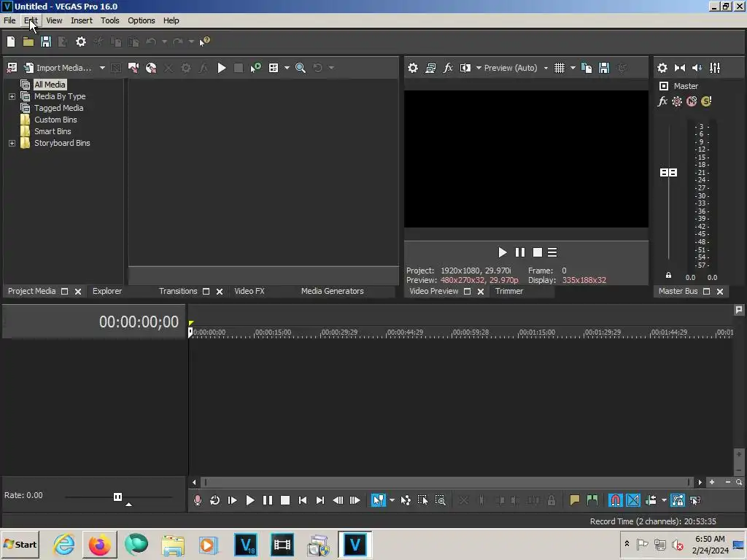This screenshot has width=747, height=560.
Task: Select the Zoom Edit tool
Action: point(440,500)
